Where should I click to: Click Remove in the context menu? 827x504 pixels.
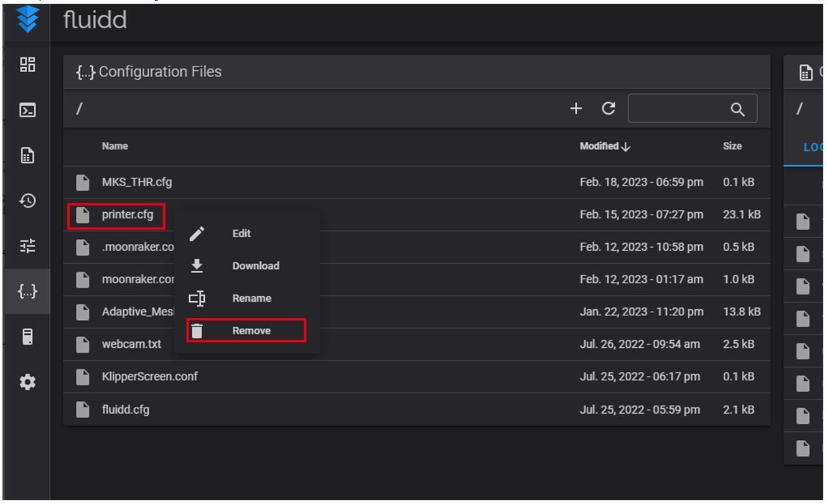click(x=251, y=331)
